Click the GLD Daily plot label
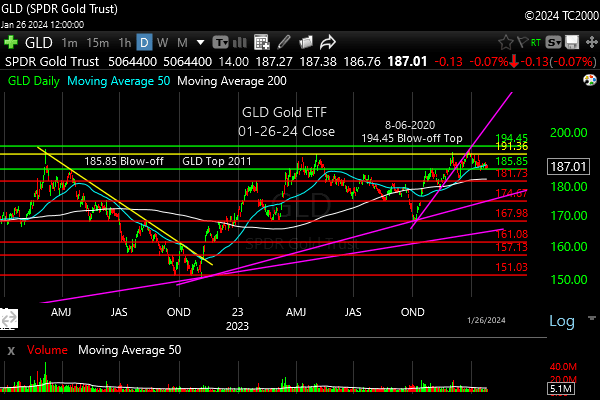 point(34,81)
